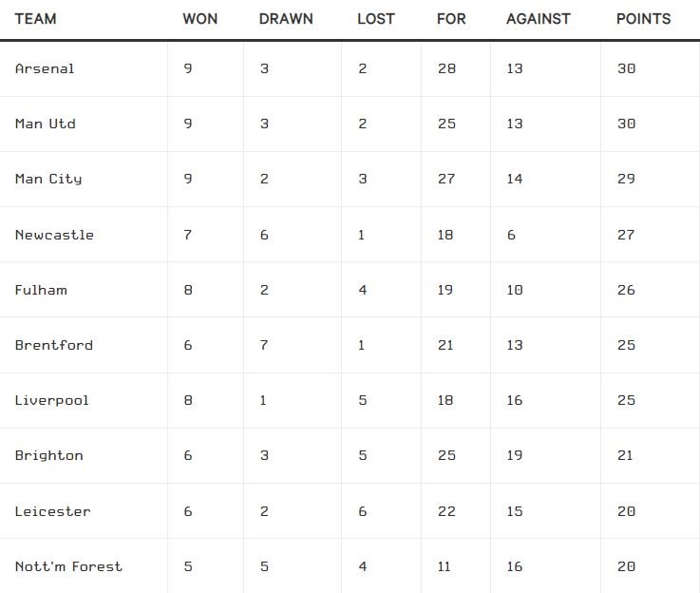Click the TEAM column header

point(35,19)
